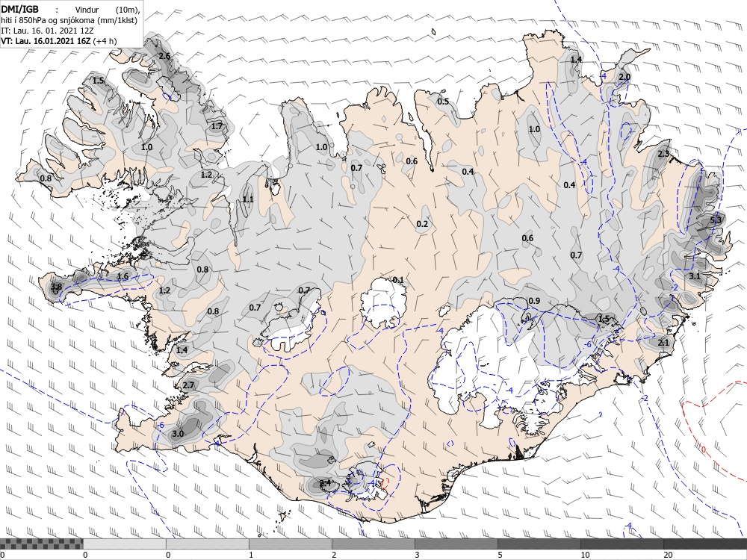Click legend swatch between 10 and 20

click(x=622, y=544)
